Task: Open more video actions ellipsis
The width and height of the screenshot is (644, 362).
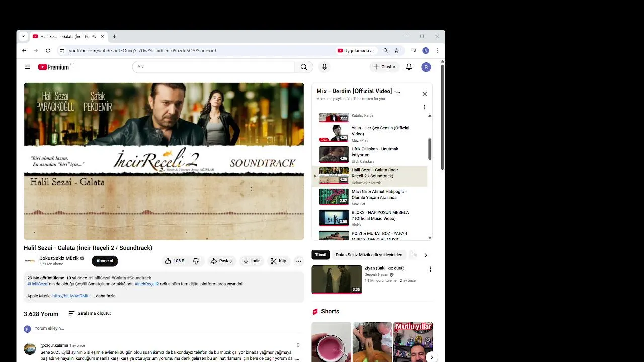Action: tap(298, 261)
